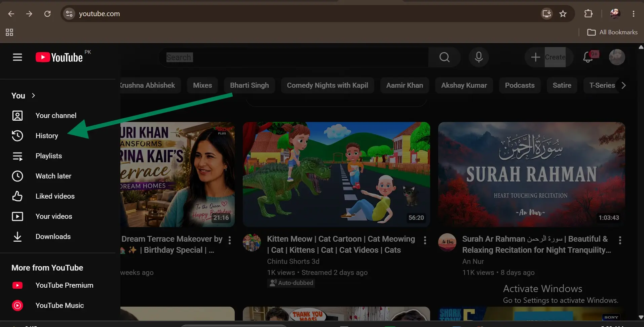This screenshot has height=327, width=644.
Task: Select the Podcasts chip
Action: click(520, 85)
